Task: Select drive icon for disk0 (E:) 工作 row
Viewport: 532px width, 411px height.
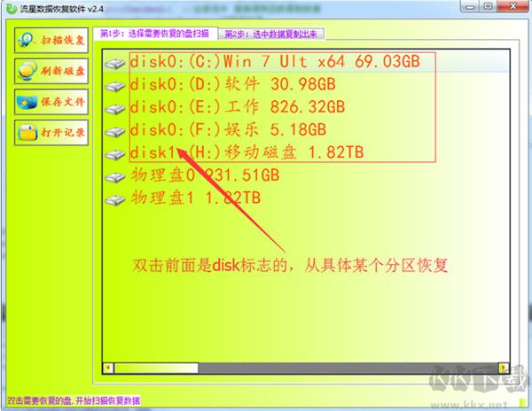Action: 115,109
